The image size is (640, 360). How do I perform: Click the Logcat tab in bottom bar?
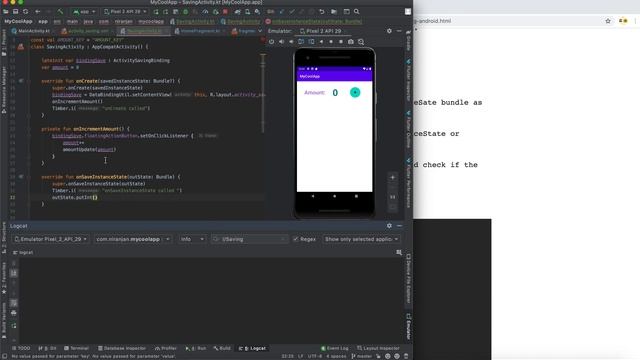[253, 348]
